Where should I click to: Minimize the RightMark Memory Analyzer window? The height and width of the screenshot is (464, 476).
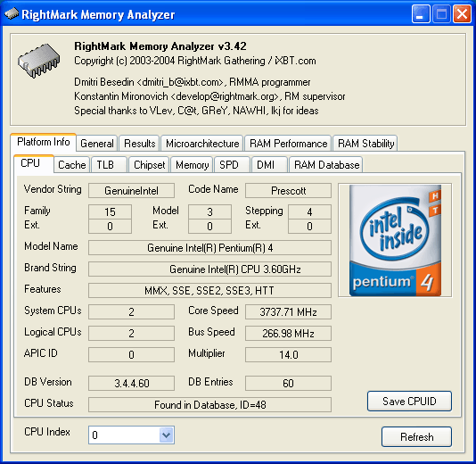click(421, 14)
